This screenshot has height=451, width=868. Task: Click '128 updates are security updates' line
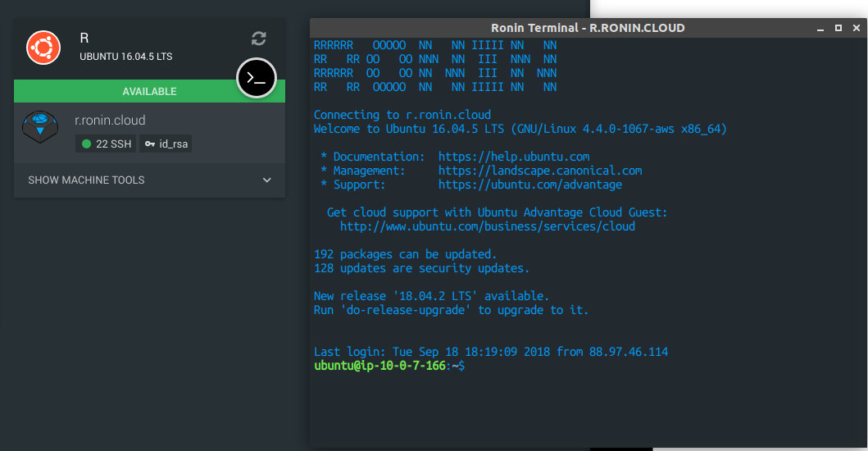click(421, 268)
